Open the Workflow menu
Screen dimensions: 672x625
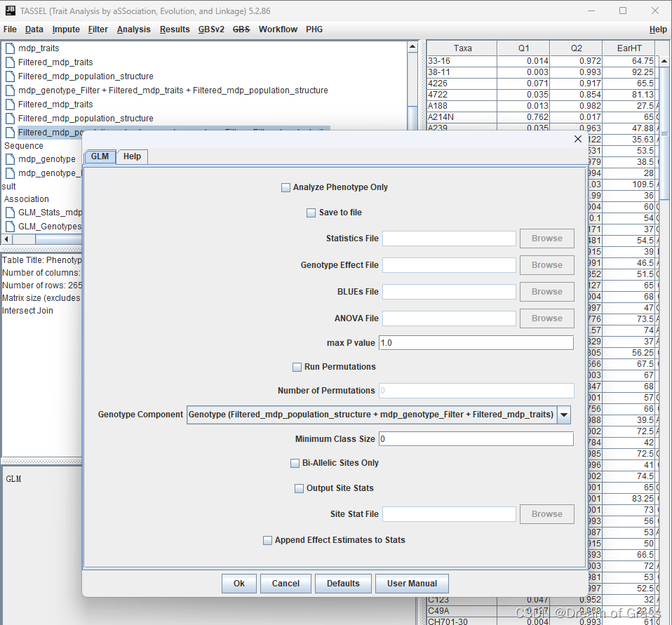278,29
